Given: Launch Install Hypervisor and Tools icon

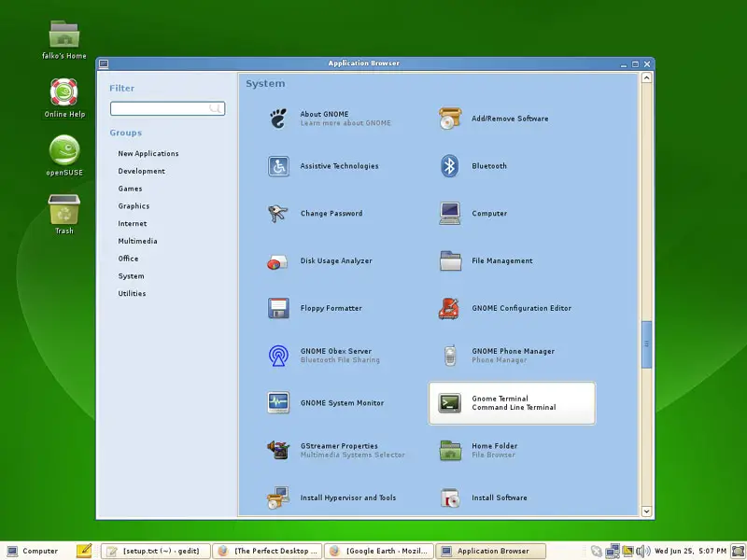Looking at the screenshot, I should (x=278, y=497).
